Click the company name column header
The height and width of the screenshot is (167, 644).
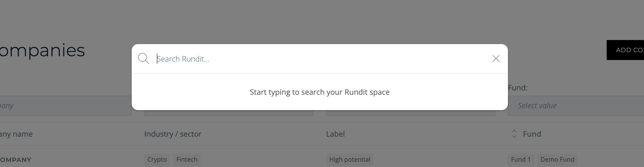click(16, 134)
